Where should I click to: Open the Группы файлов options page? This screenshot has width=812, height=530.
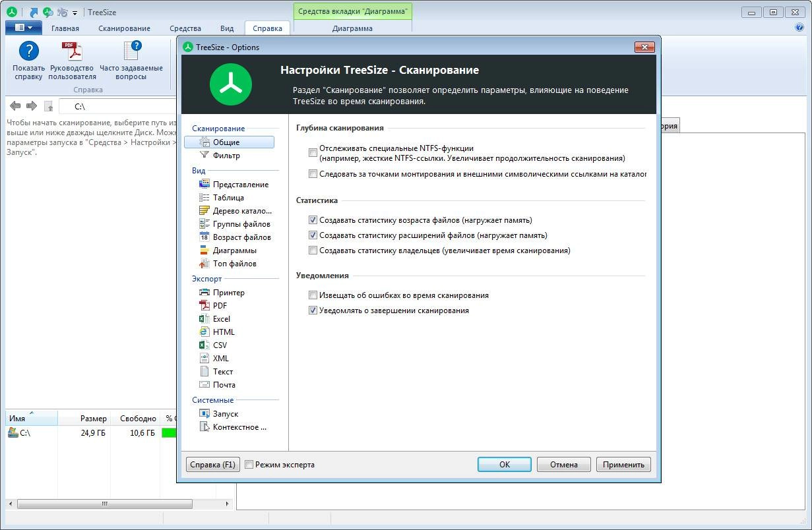click(x=235, y=224)
